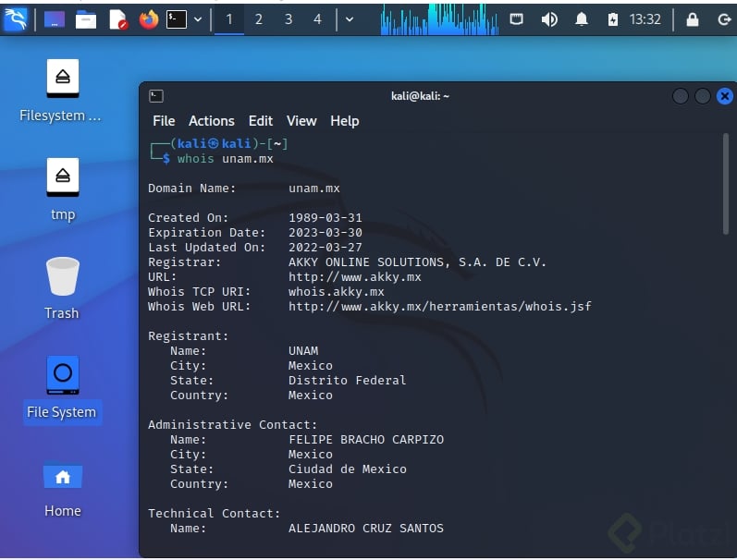
Task: Click the last updated date 2022-03-27
Action: [326, 248]
